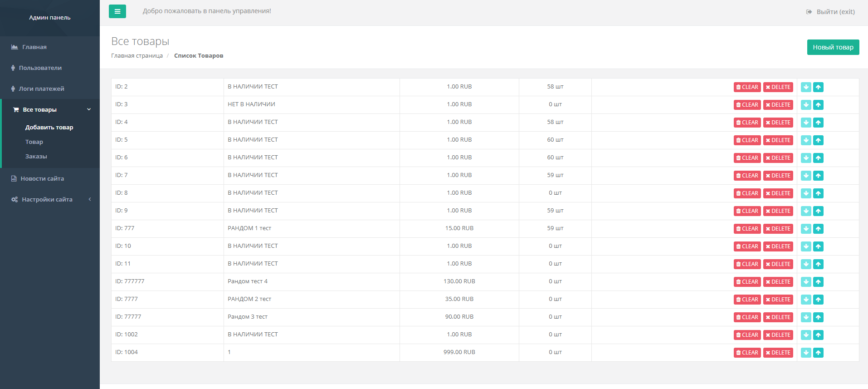Click the ID: 1002 cell
Viewport: 868px width, 389px height.
(x=167, y=335)
